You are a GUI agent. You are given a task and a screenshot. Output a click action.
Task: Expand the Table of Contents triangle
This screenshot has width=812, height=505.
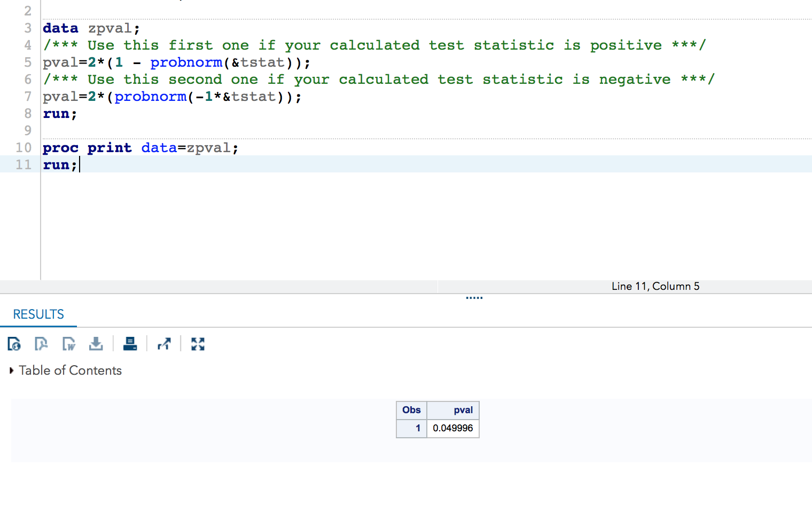[11, 370]
